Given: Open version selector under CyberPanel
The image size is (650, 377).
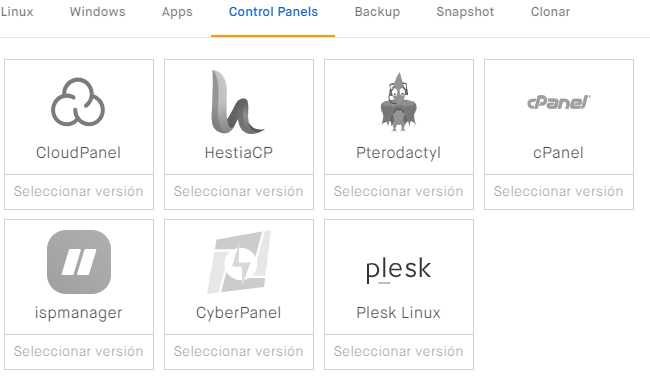Looking at the screenshot, I should [239, 352].
